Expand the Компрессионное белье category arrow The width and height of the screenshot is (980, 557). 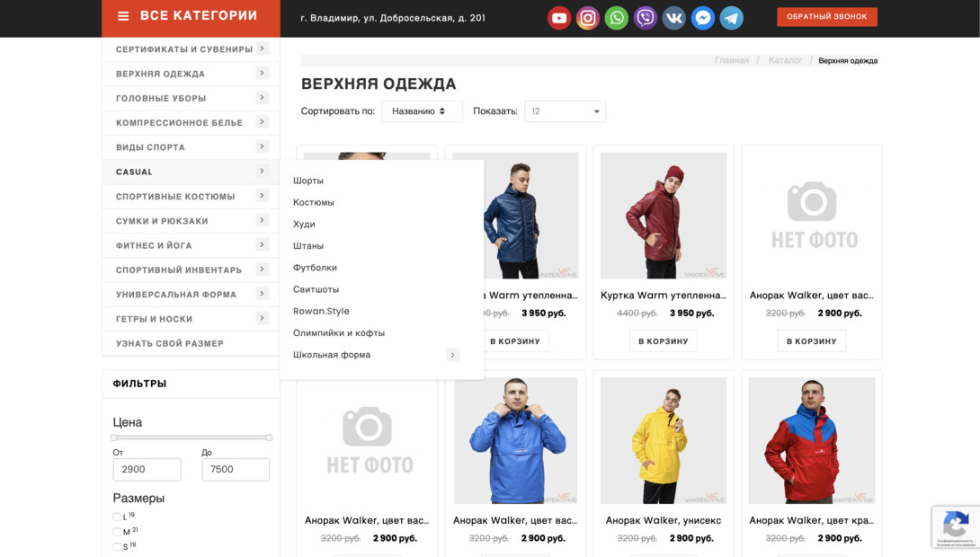coord(262,122)
